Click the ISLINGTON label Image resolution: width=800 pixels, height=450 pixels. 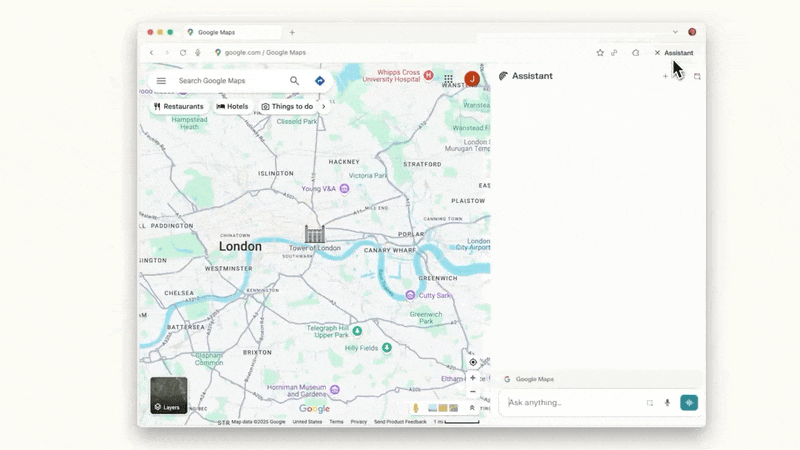tap(276, 173)
